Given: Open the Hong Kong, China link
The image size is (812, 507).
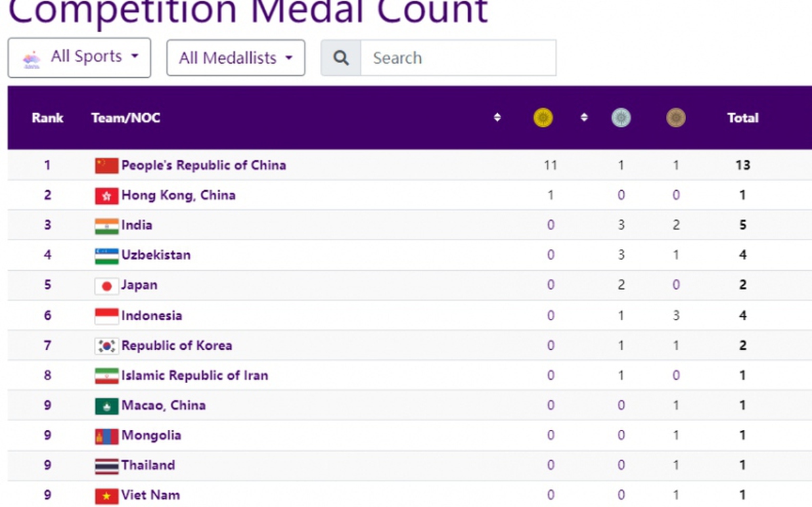Looking at the screenshot, I should coord(179,195).
